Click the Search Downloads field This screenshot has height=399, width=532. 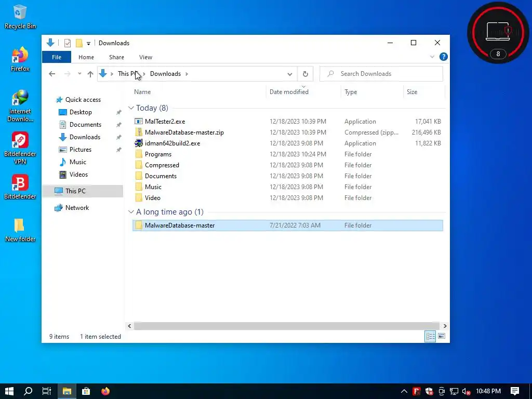tap(381, 74)
